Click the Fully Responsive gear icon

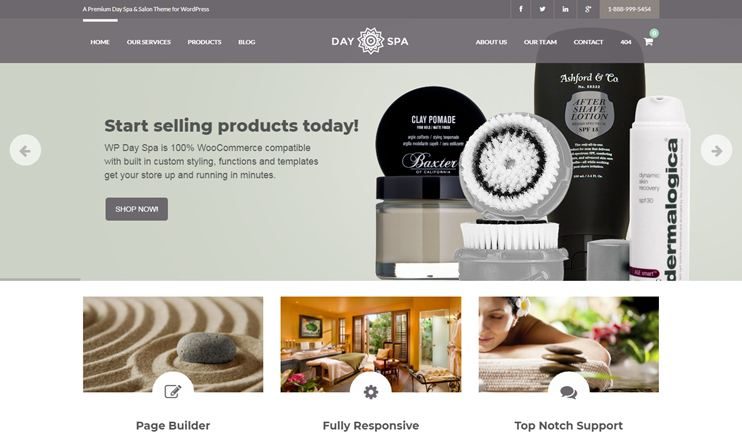pos(371,391)
